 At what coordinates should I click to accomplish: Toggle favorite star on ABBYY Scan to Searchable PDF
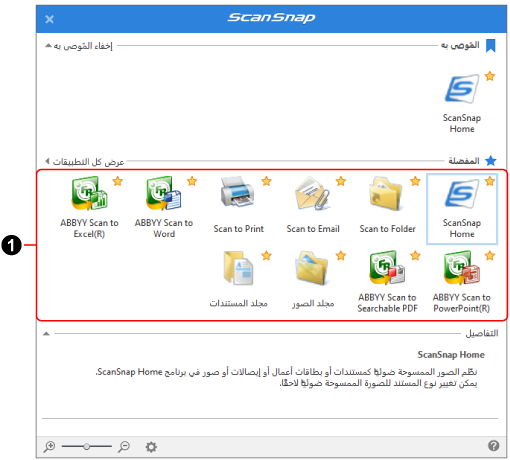point(415,256)
